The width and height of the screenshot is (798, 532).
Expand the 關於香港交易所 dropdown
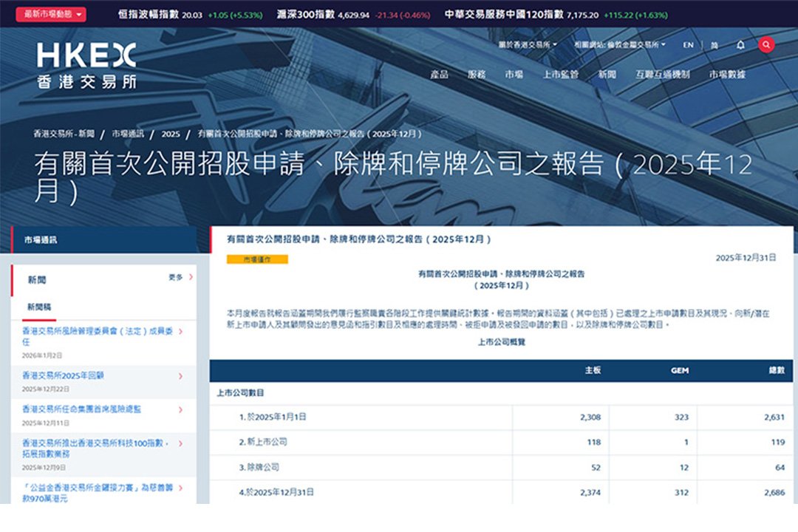[x=529, y=45]
